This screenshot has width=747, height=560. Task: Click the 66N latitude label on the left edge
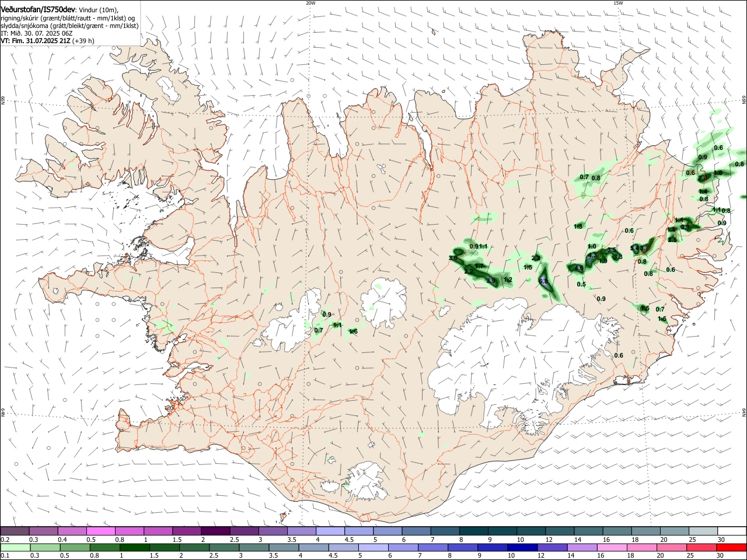[x=3, y=100]
